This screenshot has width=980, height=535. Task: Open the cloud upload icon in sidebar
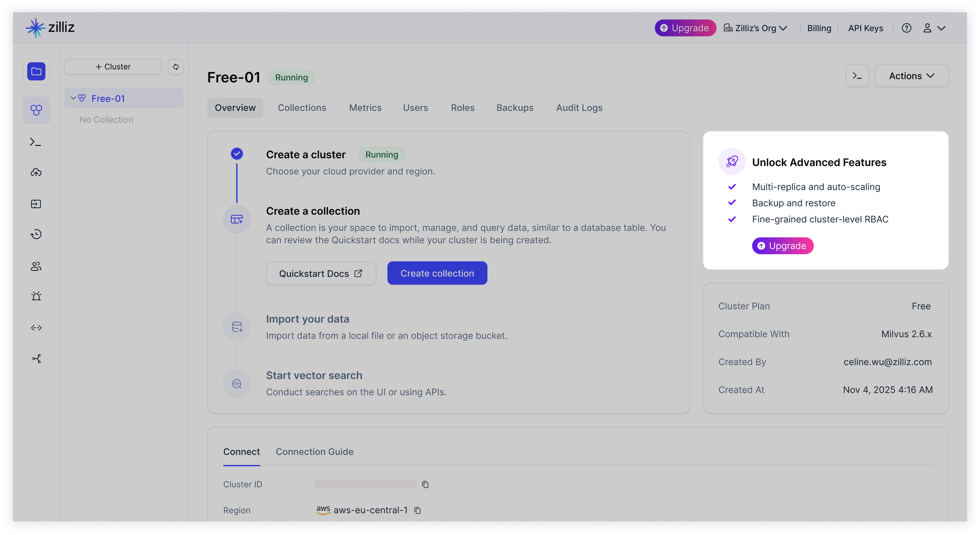pyautogui.click(x=36, y=172)
